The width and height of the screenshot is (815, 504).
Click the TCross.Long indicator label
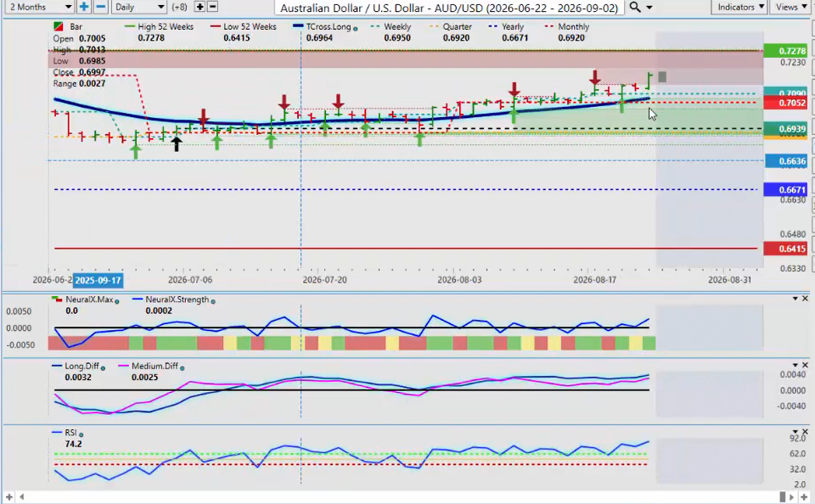[329, 26]
